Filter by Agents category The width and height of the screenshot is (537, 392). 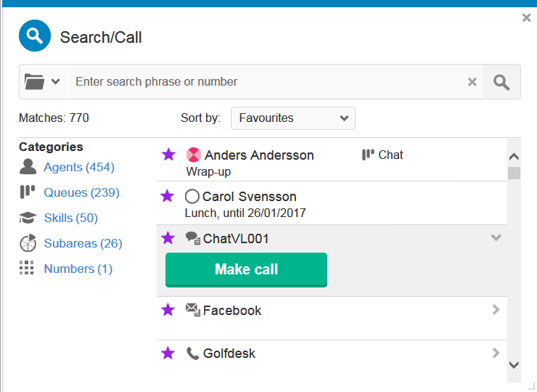[78, 167]
